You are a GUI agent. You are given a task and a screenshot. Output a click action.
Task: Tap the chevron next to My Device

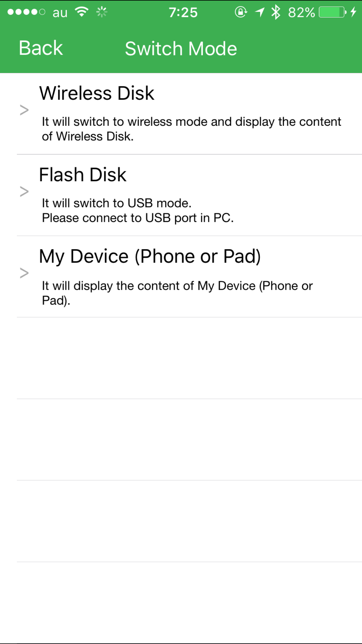click(24, 273)
